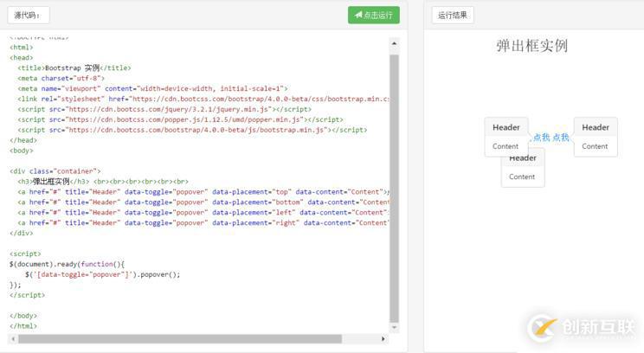Click the anchor line with data-placement="top"

pyautogui.click(x=203, y=192)
